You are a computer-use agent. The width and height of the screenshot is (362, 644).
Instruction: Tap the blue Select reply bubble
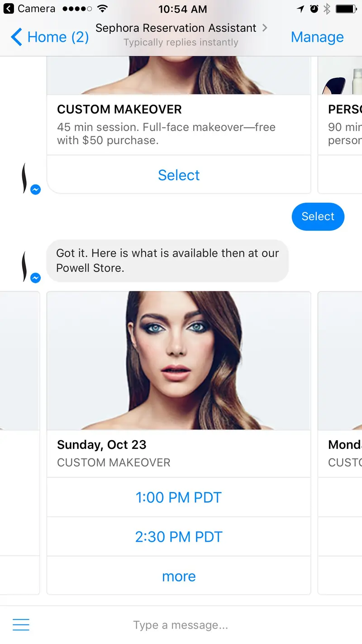[318, 216]
